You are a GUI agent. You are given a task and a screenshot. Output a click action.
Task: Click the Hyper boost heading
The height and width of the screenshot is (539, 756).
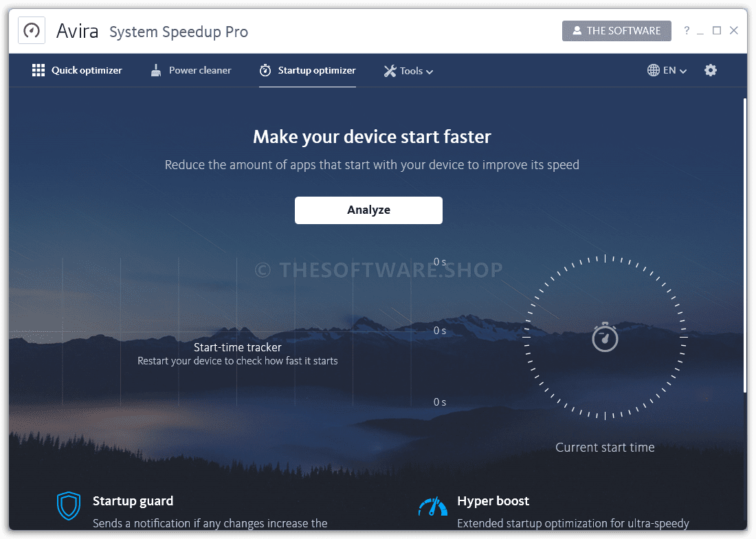(493, 501)
